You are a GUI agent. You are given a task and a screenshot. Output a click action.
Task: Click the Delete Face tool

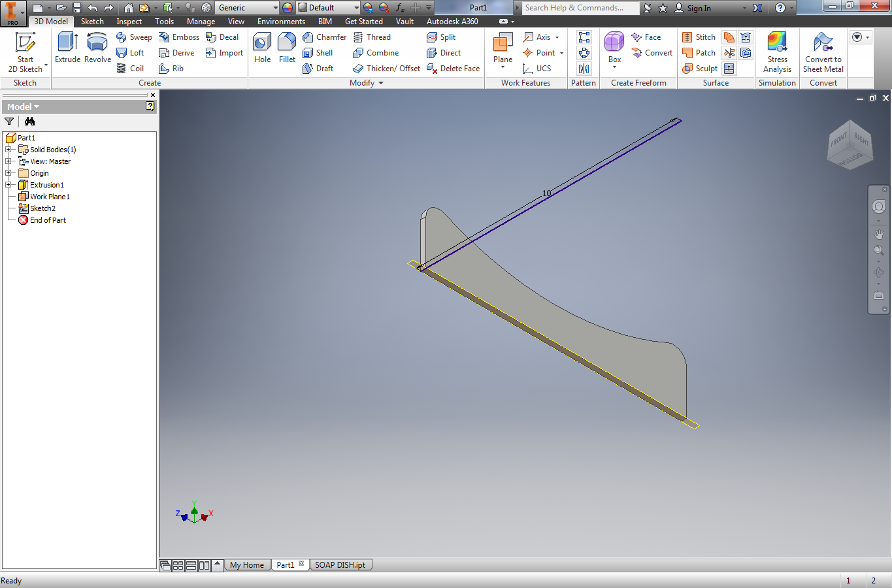click(x=453, y=69)
